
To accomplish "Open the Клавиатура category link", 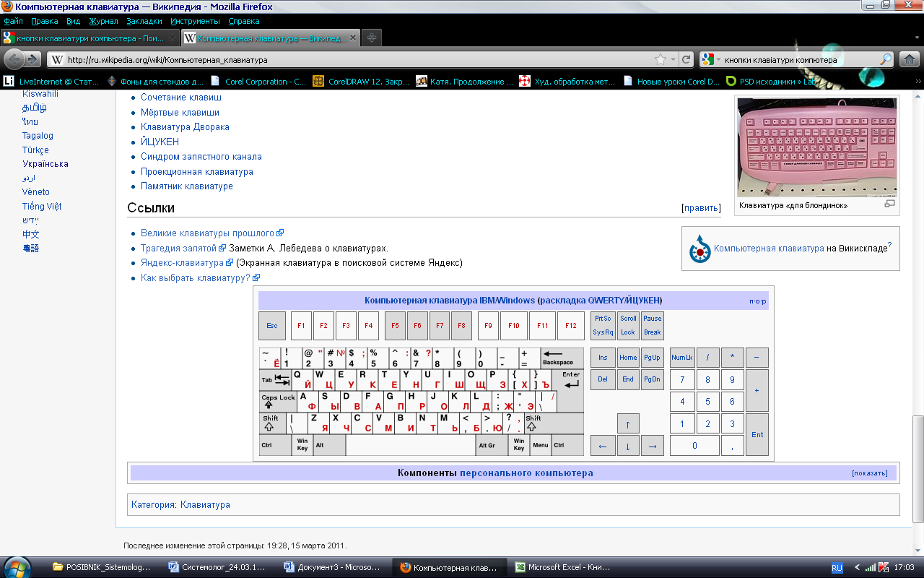I will [x=205, y=504].
